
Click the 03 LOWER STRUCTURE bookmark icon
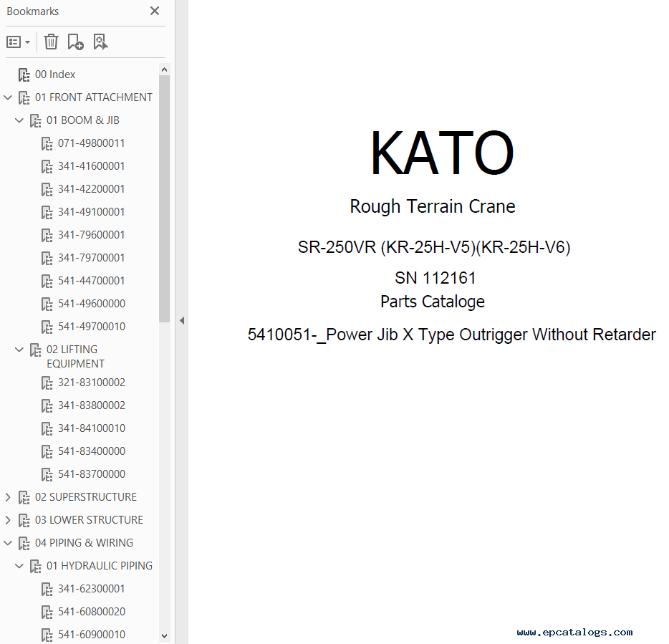click(x=24, y=520)
